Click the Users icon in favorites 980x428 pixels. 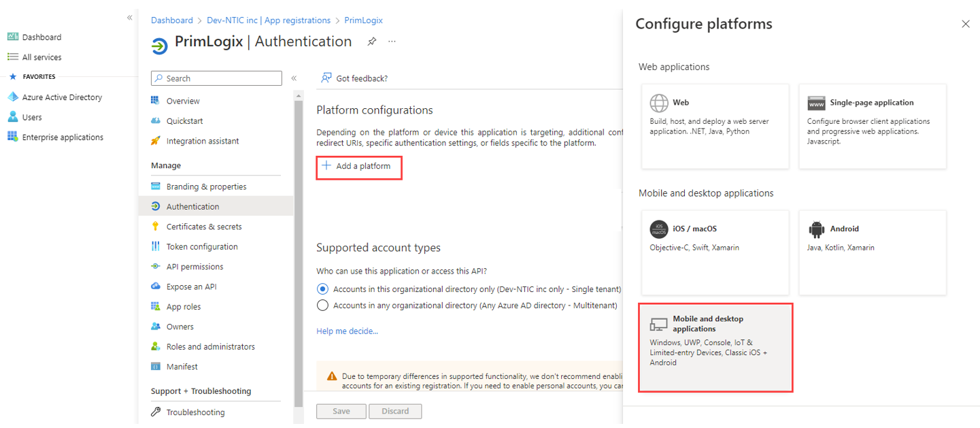(x=13, y=117)
